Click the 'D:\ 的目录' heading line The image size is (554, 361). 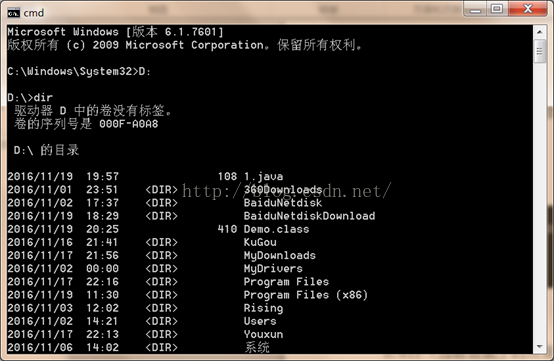click(x=46, y=150)
